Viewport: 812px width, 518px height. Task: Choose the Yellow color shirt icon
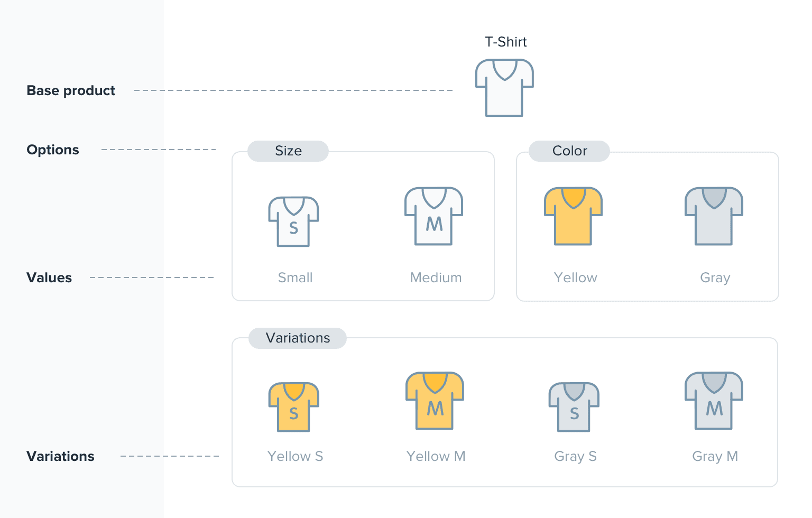pos(573,216)
